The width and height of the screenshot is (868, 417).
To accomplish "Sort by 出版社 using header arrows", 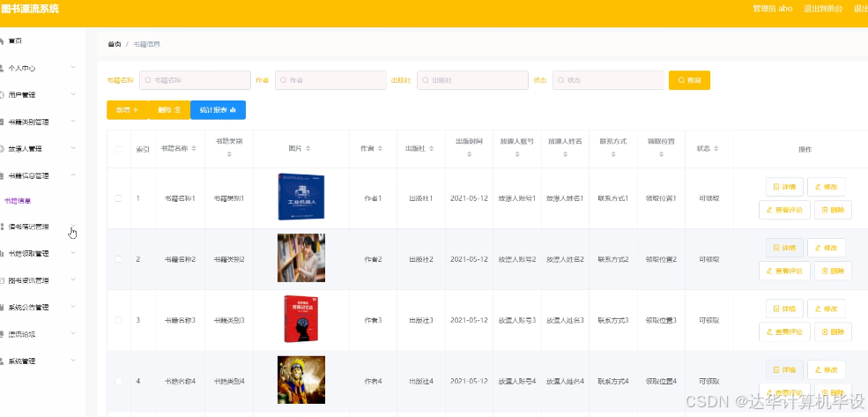I will [x=431, y=149].
